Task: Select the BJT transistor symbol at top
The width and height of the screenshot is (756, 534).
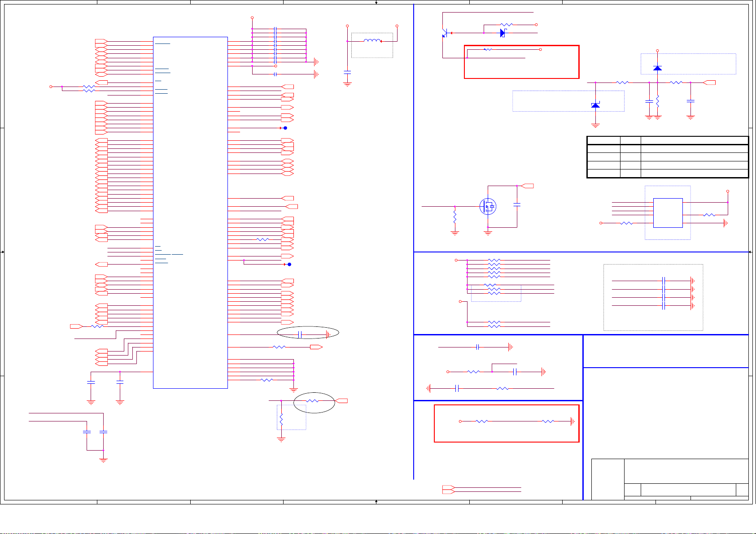Action: pyautogui.click(x=446, y=33)
